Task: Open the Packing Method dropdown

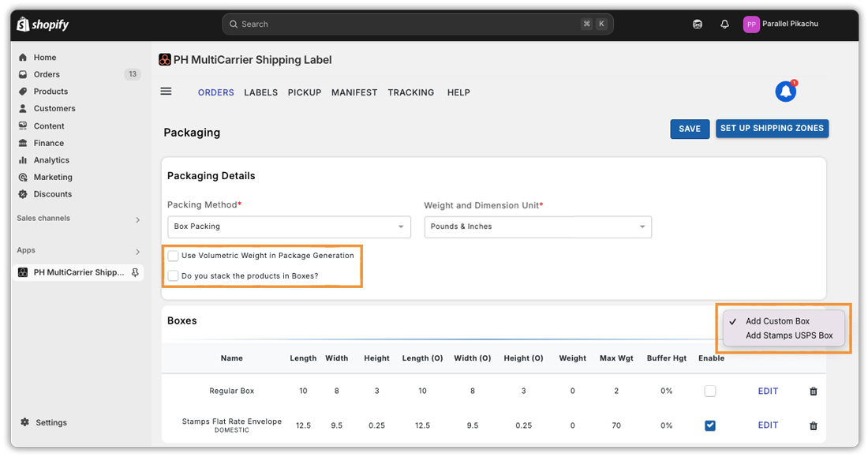Action: click(289, 227)
